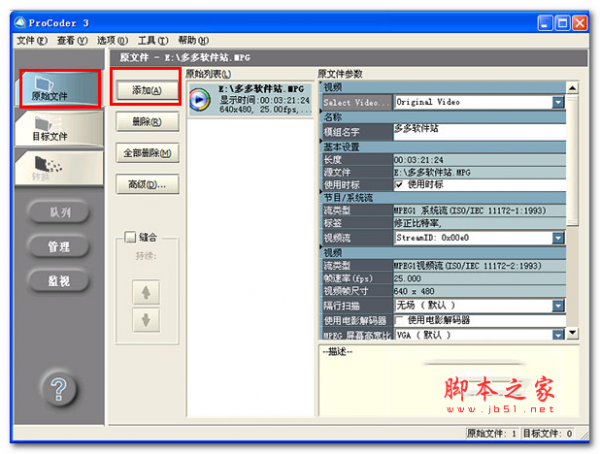Click the ProCoder 3 title bar icon
This screenshot has height=454, width=600.
[x=20, y=23]
